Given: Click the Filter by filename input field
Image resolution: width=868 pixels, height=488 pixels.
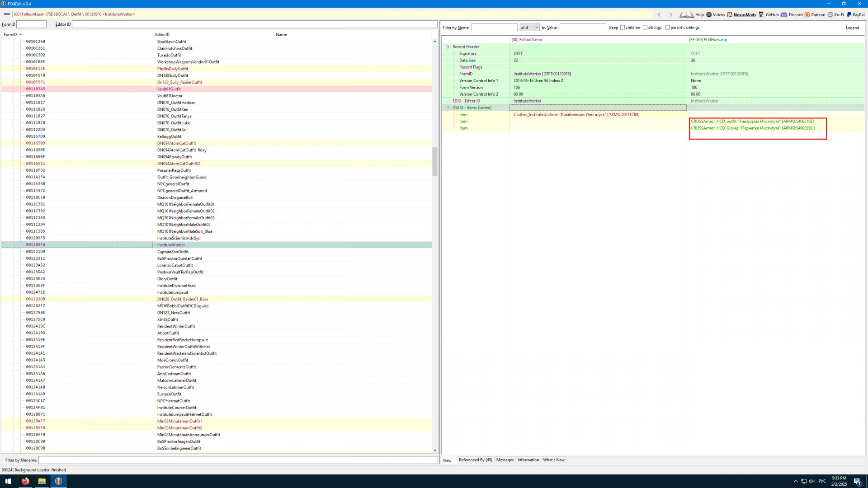Looking at the screenshot, I should pyautogui.click(x=238, y=460).
